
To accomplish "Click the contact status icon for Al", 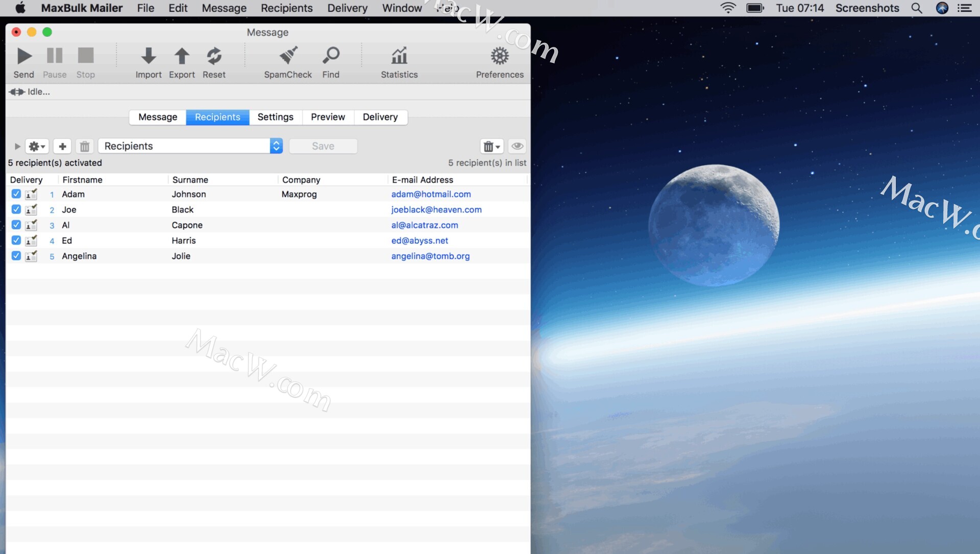I will pos(31,225).
